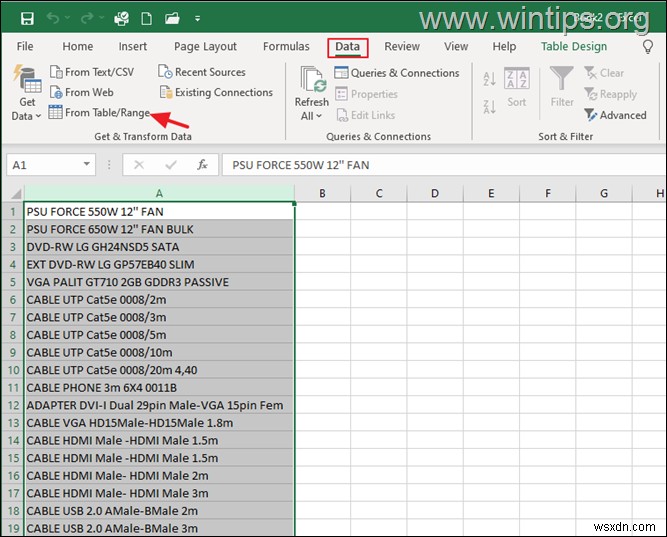Screen dimensions: 667x537
Task: Select column B header
Action: 322,194
